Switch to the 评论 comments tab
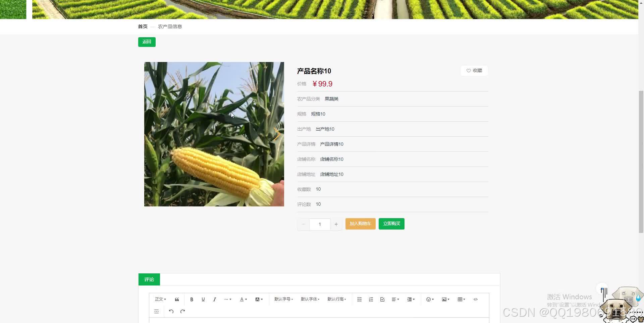The height and width of the screenshot is (323, 644). 149,279
